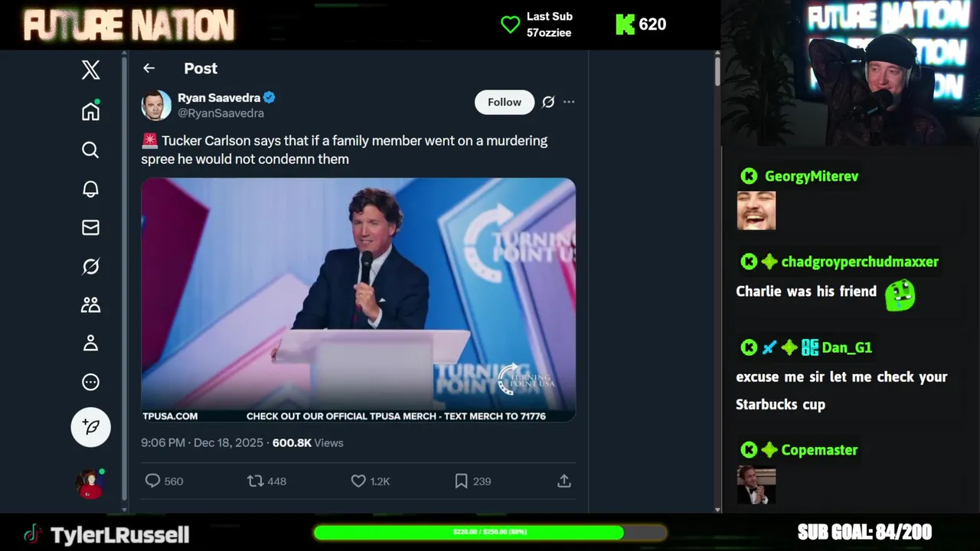Click the X logo icon
Viewport: 980px width, 551px height.
click(90, 70)
